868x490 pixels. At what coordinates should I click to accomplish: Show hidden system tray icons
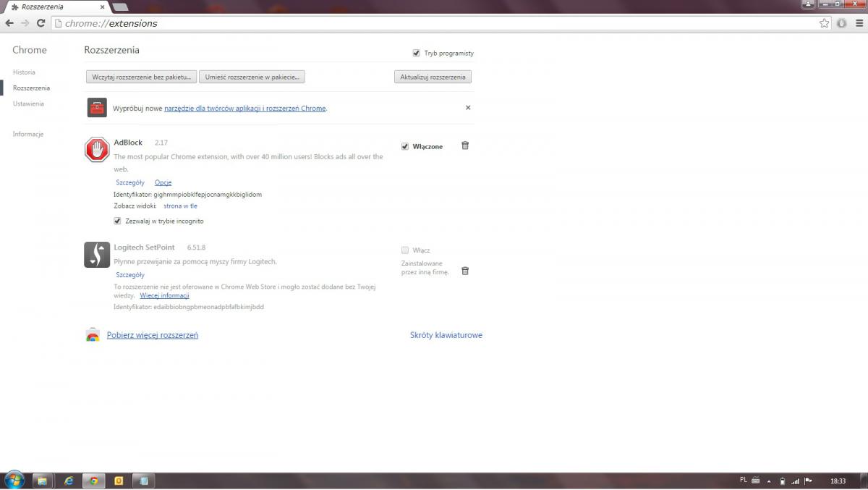[x=769, y=481]
